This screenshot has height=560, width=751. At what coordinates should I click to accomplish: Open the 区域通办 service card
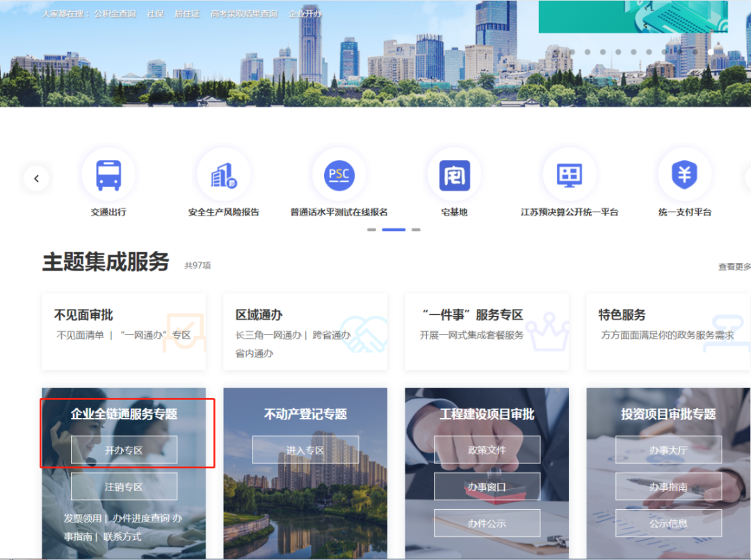[305, 331]
